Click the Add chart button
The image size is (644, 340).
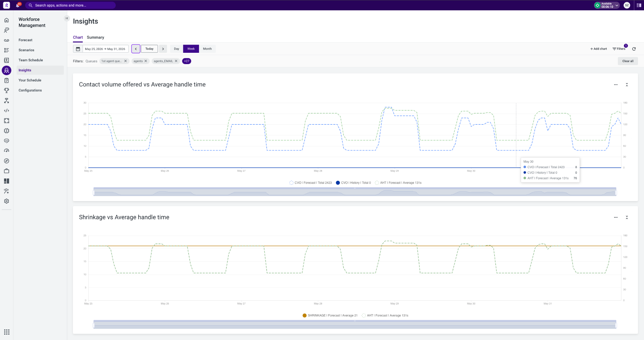coord(598,49)
